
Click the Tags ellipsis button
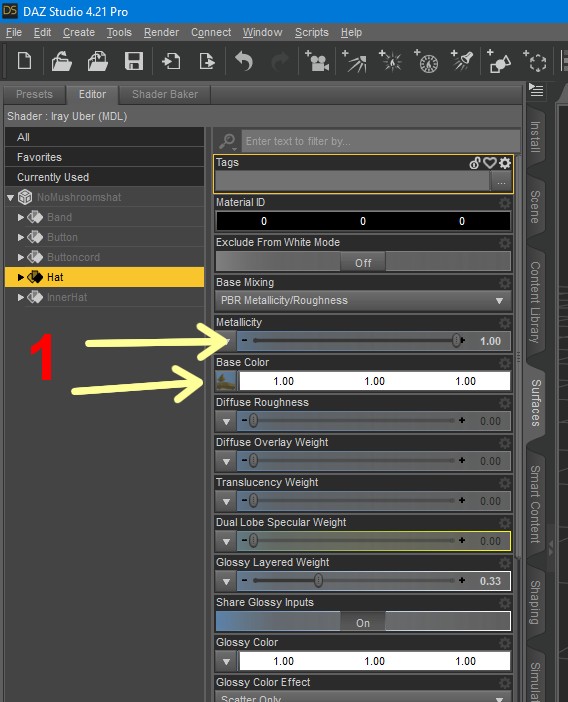(x=501, y=183)
